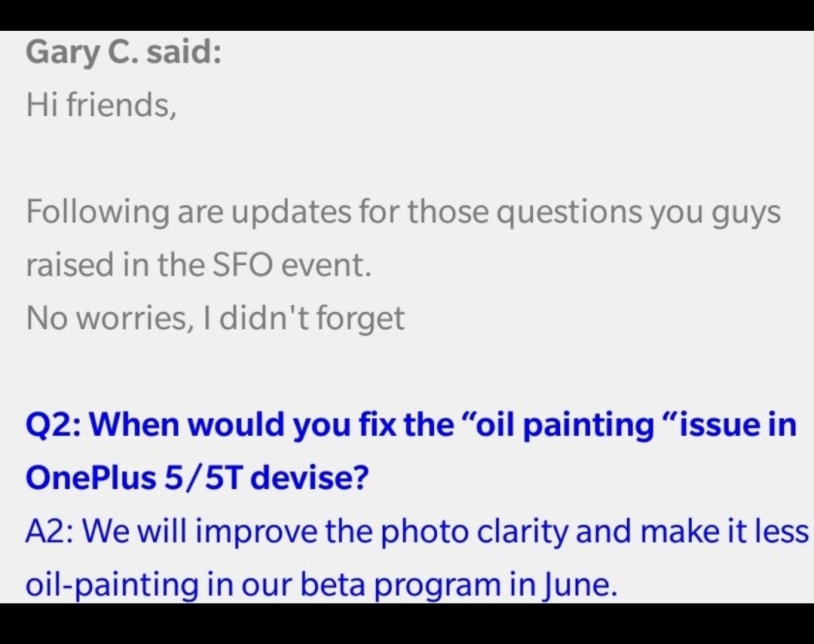The height and width of the screenshot is (644, 814).
Task: Click the word "devise?" ending the question
Action: 310,478
